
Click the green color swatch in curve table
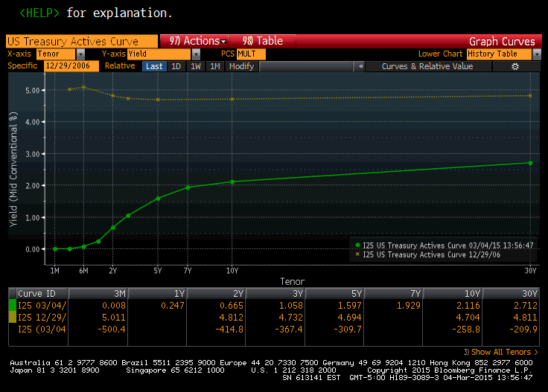pyautogui.click(x=10, y=304)
